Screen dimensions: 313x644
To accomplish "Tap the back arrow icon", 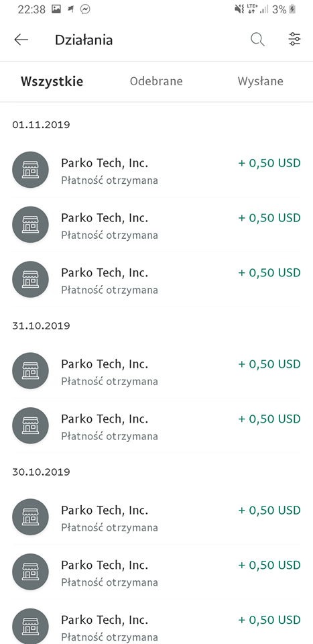I will pyautogui.click(x=21, y=40).
